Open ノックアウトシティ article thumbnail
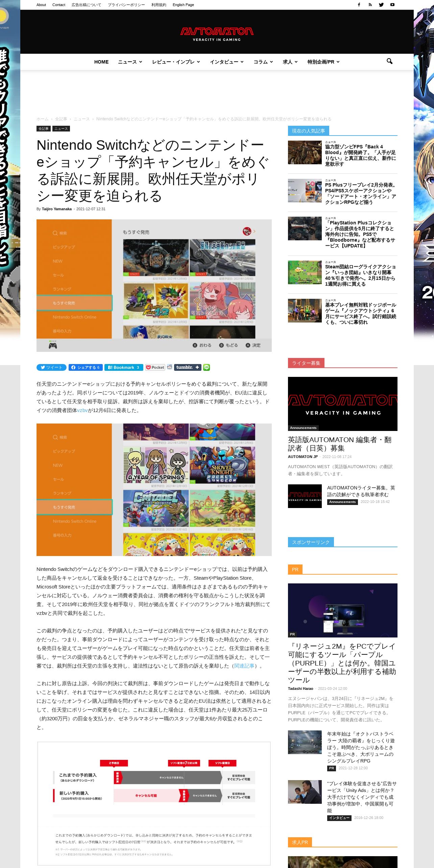434x868 pixels. (x=305, y=311)
